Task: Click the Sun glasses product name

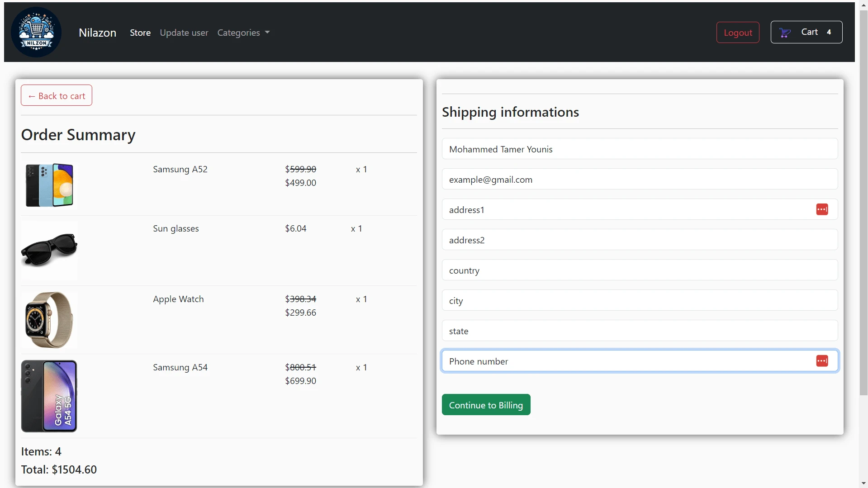Action: [x=176, y=228]
